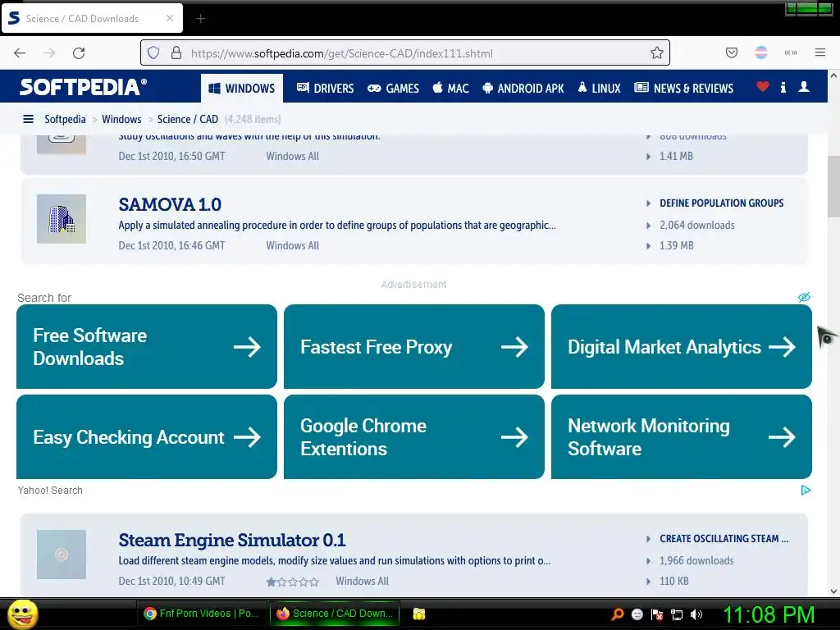View site security padlock info
Screen dimensions: 840x630
point(176,53)
